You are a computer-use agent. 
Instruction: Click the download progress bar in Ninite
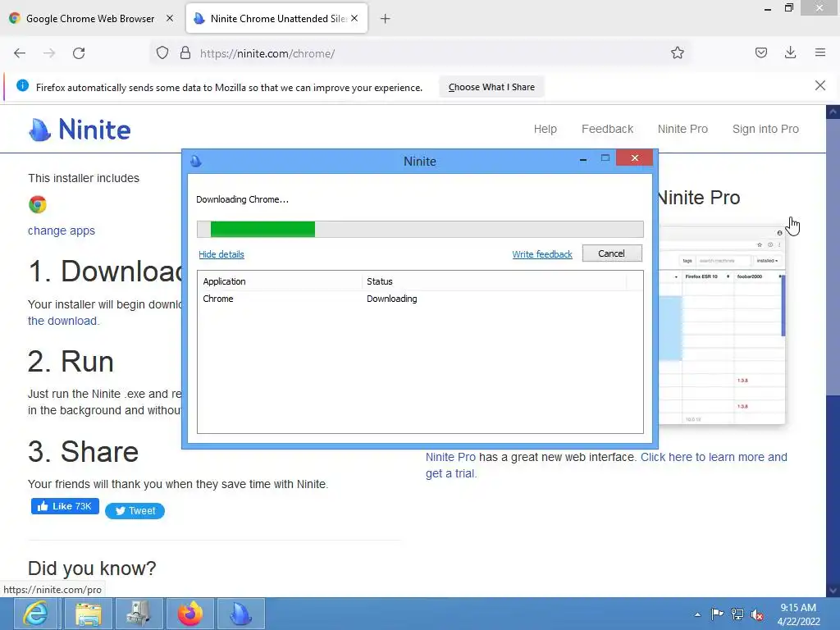coord(420,229)
